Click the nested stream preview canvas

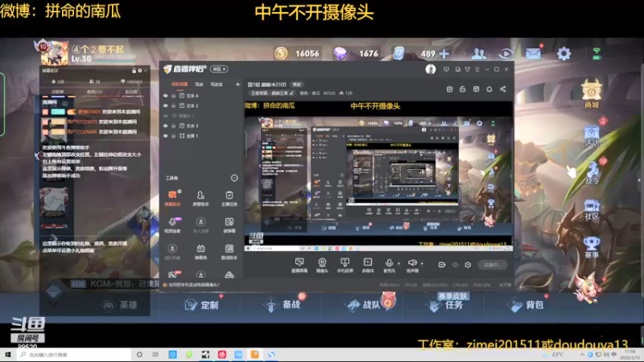(x=378, y=175)
